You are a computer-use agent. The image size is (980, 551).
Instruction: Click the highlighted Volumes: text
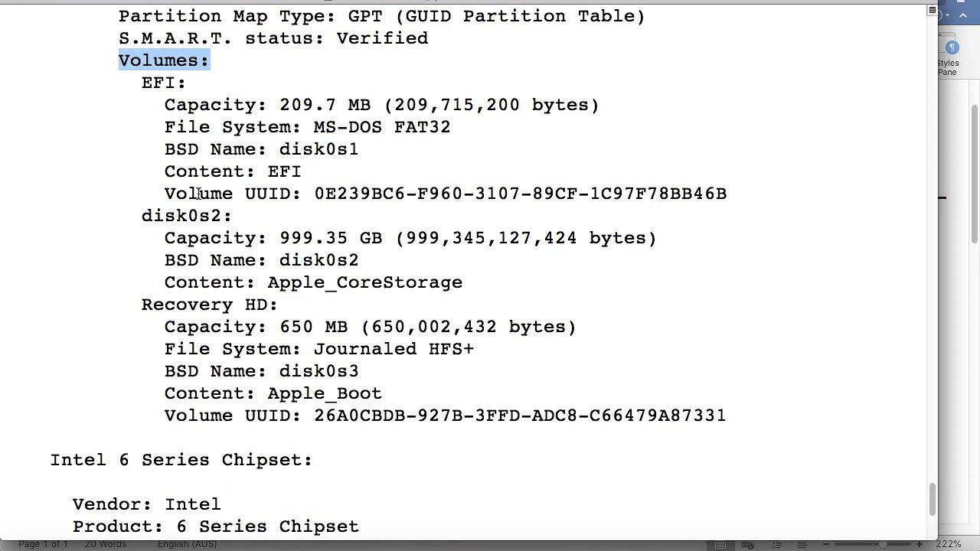pyautogui.click(x=163, y=60)
